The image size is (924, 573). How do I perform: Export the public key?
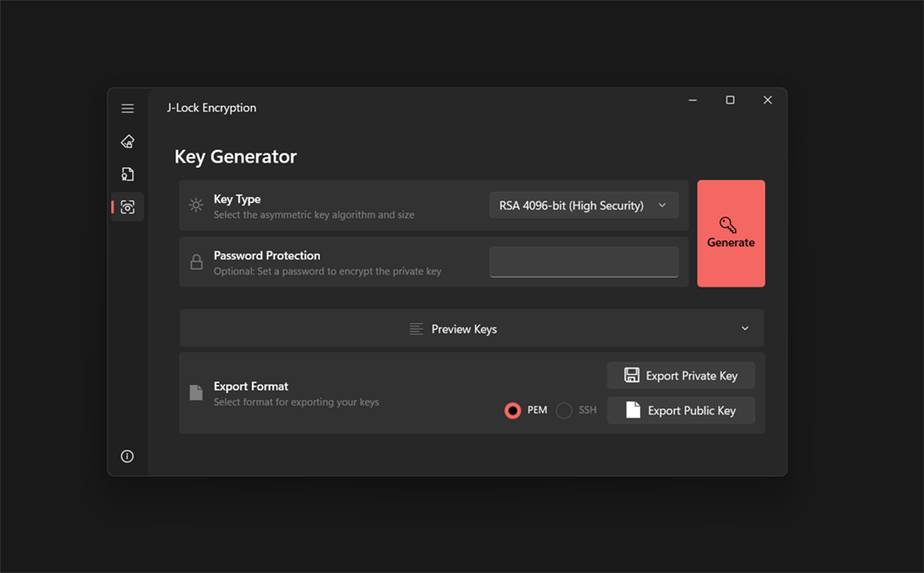(681, 410)
